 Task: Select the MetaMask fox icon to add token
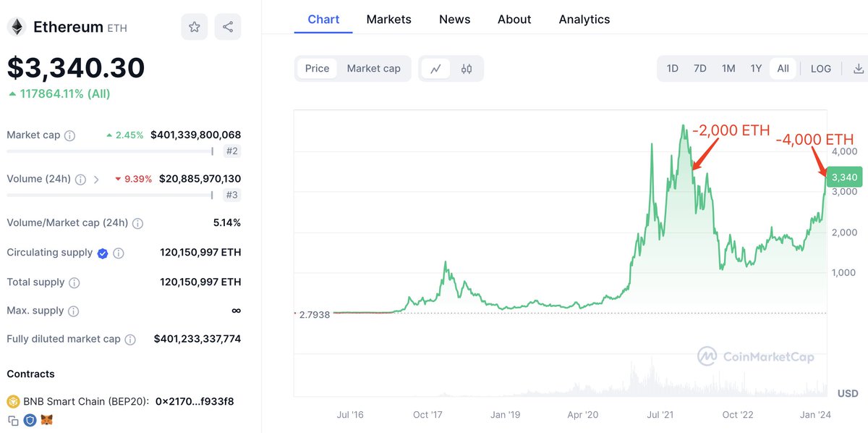tap(46, 420)
